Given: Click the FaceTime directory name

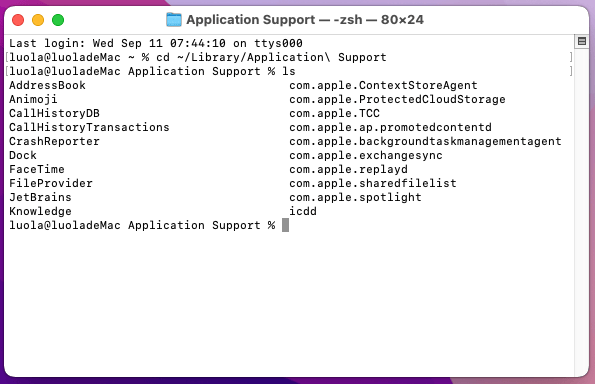Looking at the screenshot, I should 37,169.
